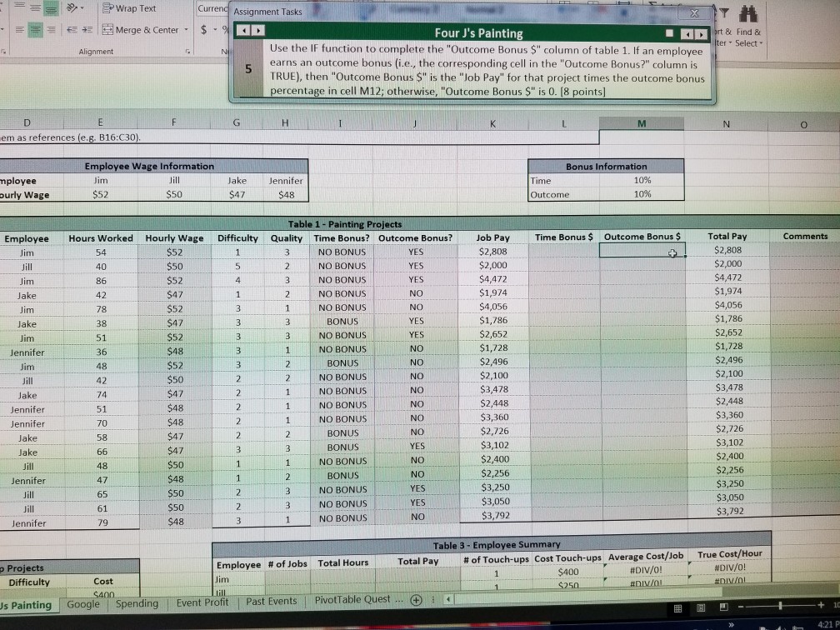Switch to the Google sheet tab

83,603
